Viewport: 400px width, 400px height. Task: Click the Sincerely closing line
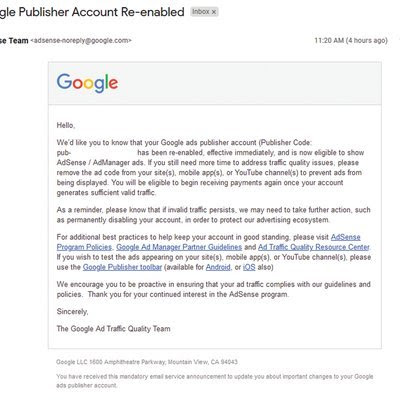pyautogui.click(x=72, y=312)
